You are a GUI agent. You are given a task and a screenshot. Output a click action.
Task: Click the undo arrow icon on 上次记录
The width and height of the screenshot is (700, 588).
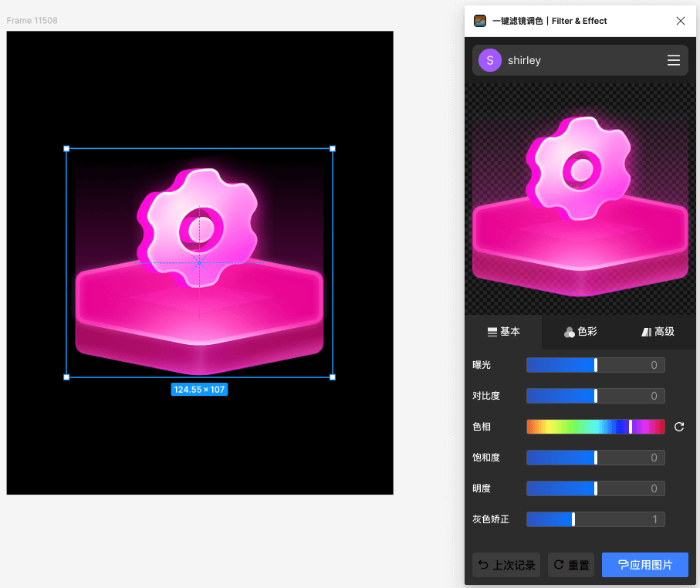click(488, 565)
